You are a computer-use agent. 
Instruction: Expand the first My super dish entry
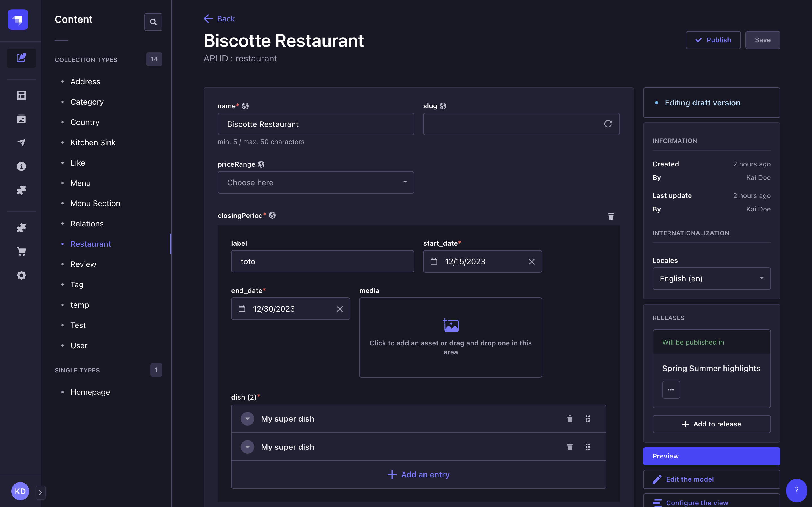click(x=248, y=418)
